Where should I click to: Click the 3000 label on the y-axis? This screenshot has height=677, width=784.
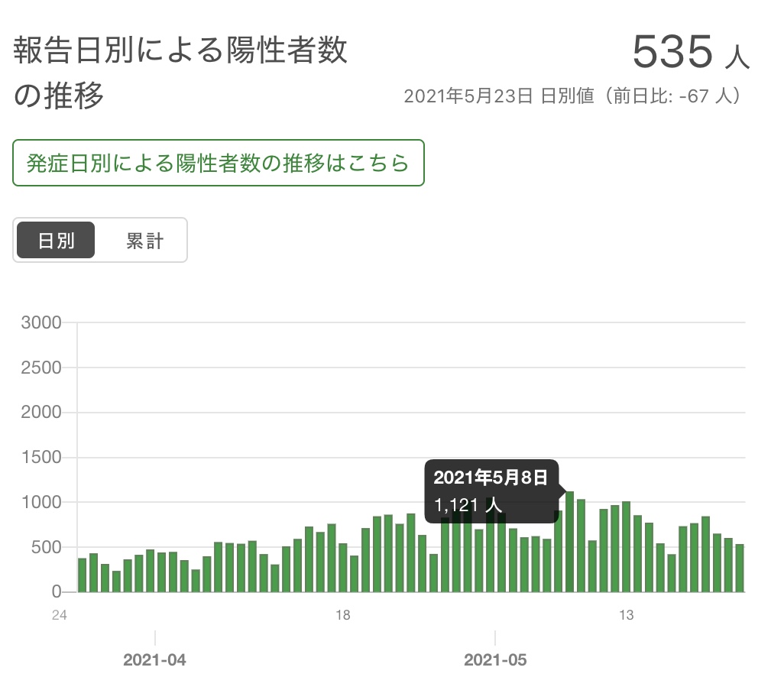click(x=40, y=322)
